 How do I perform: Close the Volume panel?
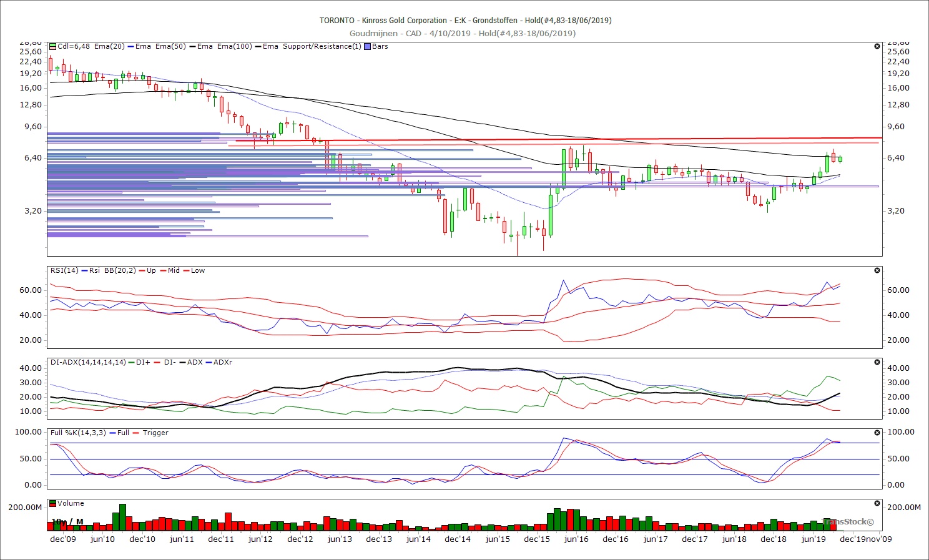click(x=877, y=503)
